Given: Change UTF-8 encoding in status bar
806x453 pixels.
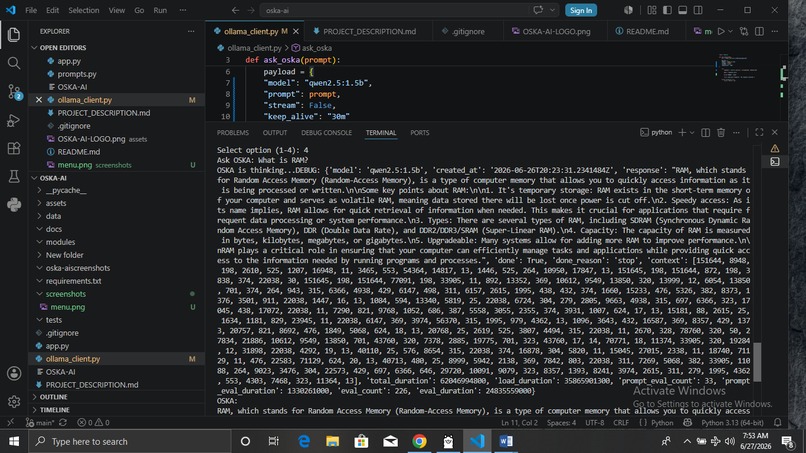Looking at the screenshot, I should pos(595,423).
